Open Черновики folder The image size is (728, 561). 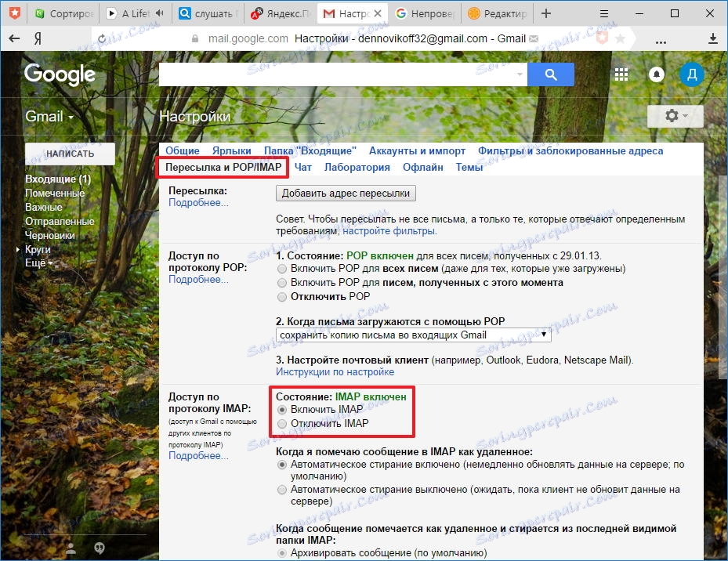49,236
